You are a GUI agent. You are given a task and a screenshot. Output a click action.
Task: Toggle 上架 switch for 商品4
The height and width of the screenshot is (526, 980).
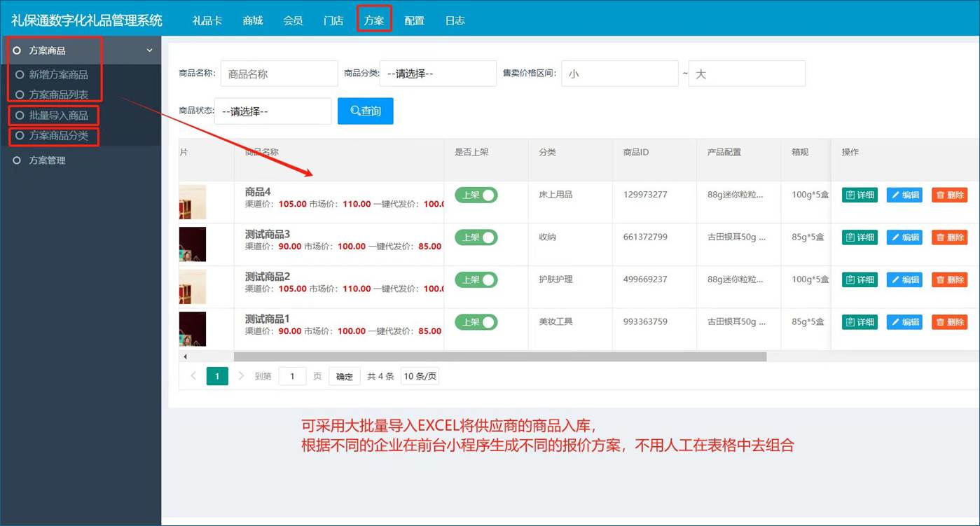pyautogui.click(x=476, y=195)
